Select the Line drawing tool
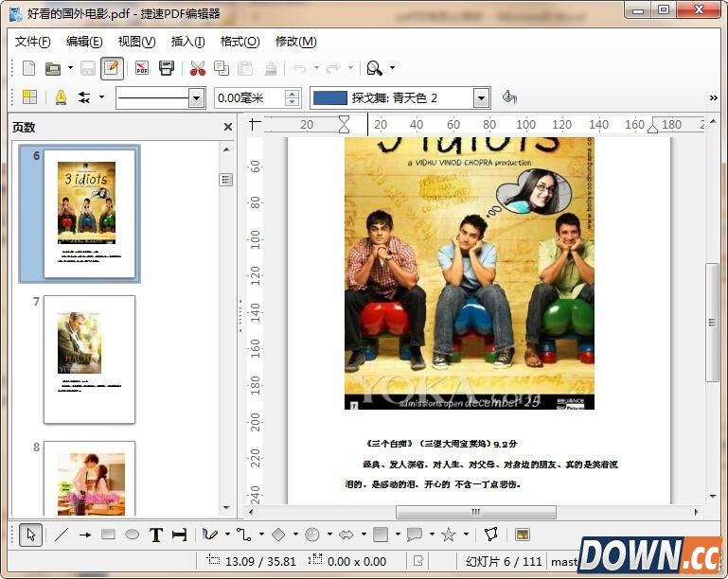Image resolution: width=728 pixels, height=579 pixels. [x=62, y=535]
